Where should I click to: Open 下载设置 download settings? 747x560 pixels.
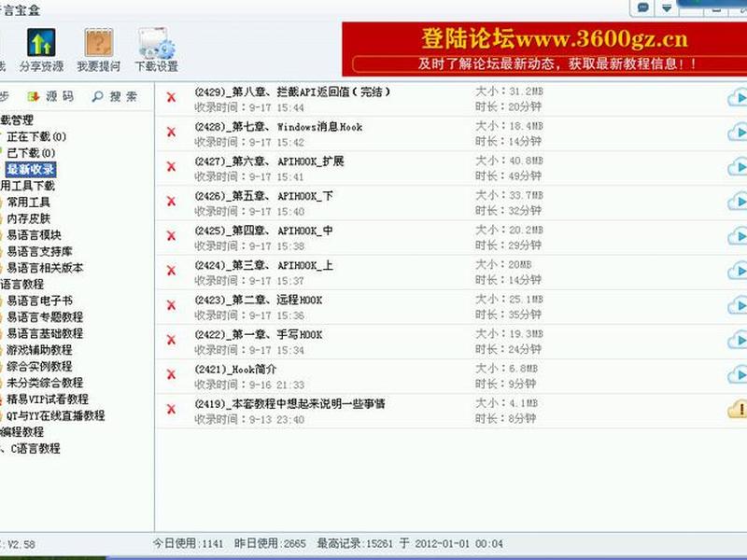point(156,49)
